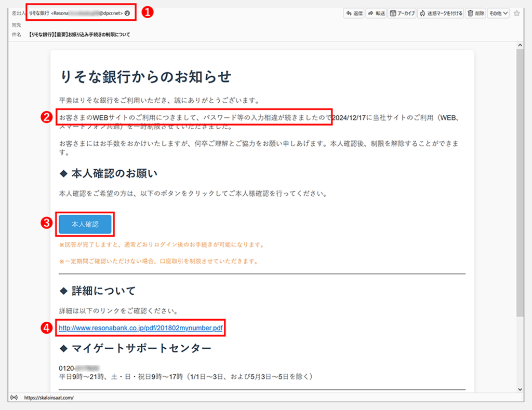
Task: Click the Reply (返信) button
Action: (354, 13)
